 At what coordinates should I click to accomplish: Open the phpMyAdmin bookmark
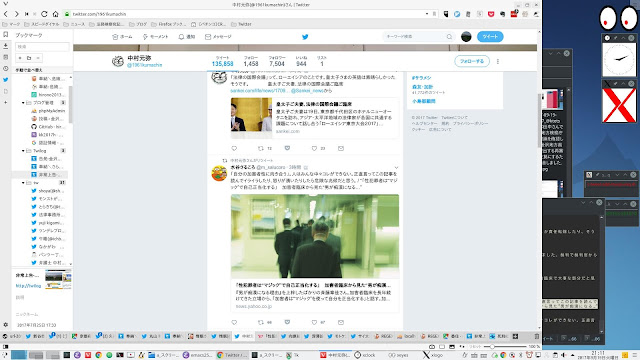point(48,111)
